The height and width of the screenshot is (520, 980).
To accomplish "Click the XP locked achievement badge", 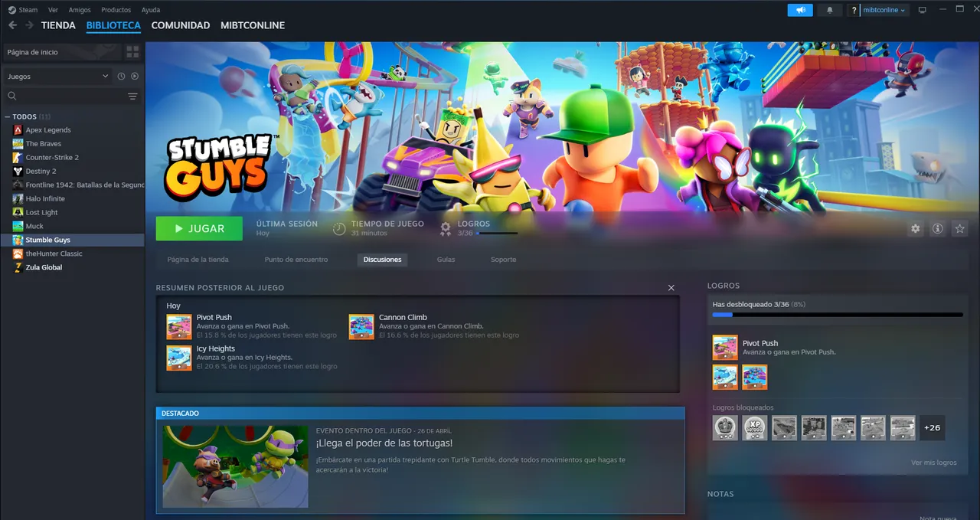I will click(755, 428).
